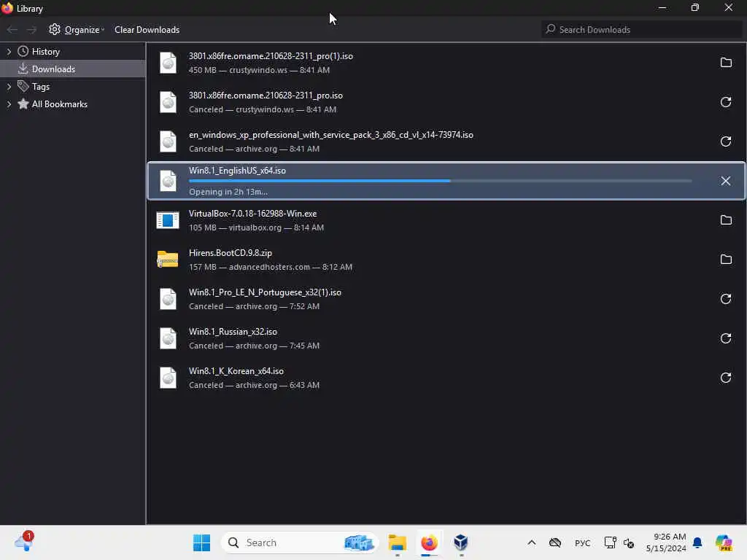Open VirtualBox from the taskbar
The width and height of the screenshot is (747, 560).
point(461,542)
